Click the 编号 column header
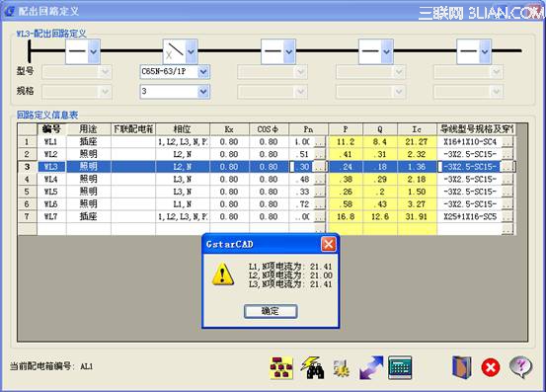The height and width of the screenshot is (392, 546). 51,129
